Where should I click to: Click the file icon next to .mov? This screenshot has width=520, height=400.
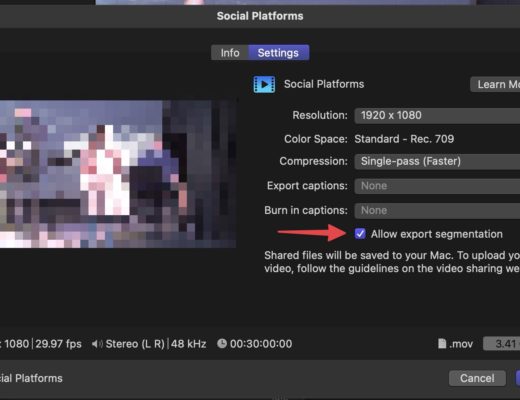pos(442,343)
